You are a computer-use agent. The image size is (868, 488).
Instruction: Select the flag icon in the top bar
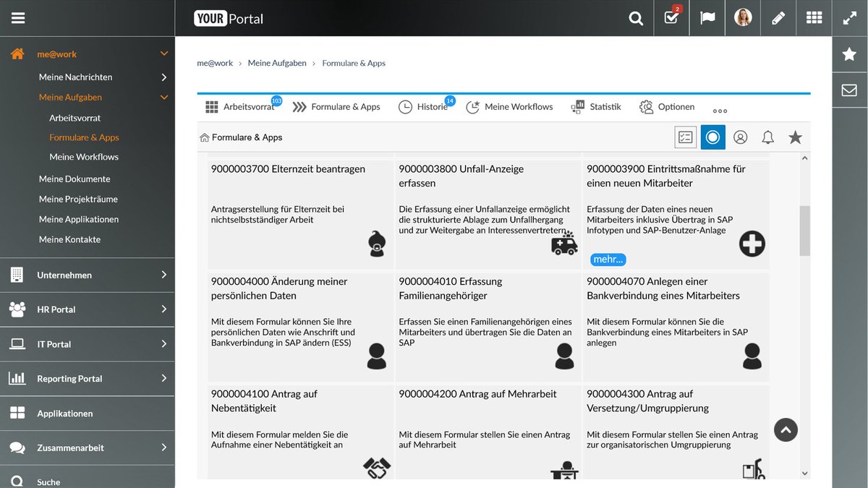point(707,18)
